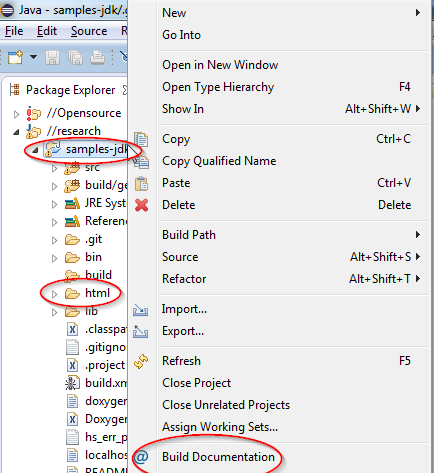
Task: Expand the //Opensource working set
Action: pyautogui.click(x=16, y=114)
